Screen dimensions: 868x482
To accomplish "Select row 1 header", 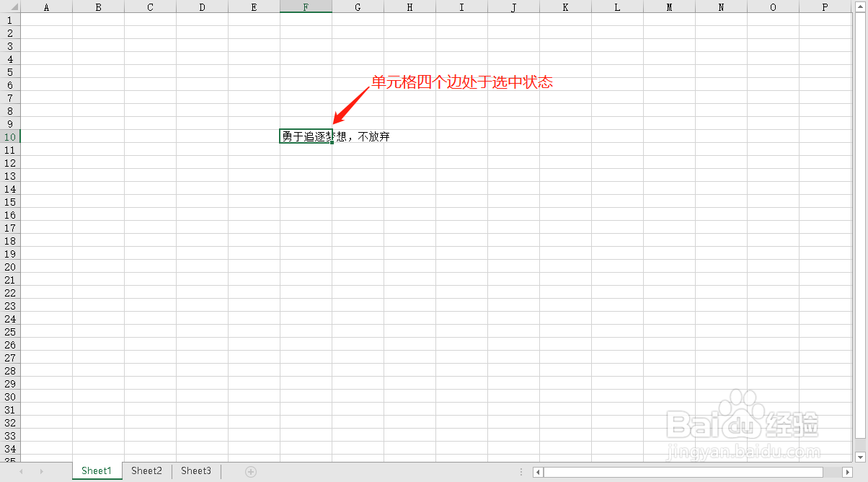I will [10, 19].
